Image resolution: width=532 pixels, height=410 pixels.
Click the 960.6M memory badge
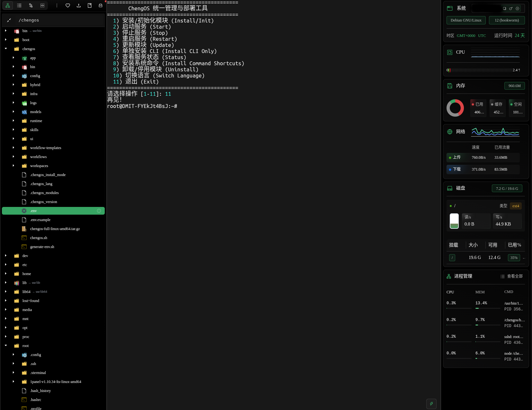[x=515, y=86]
